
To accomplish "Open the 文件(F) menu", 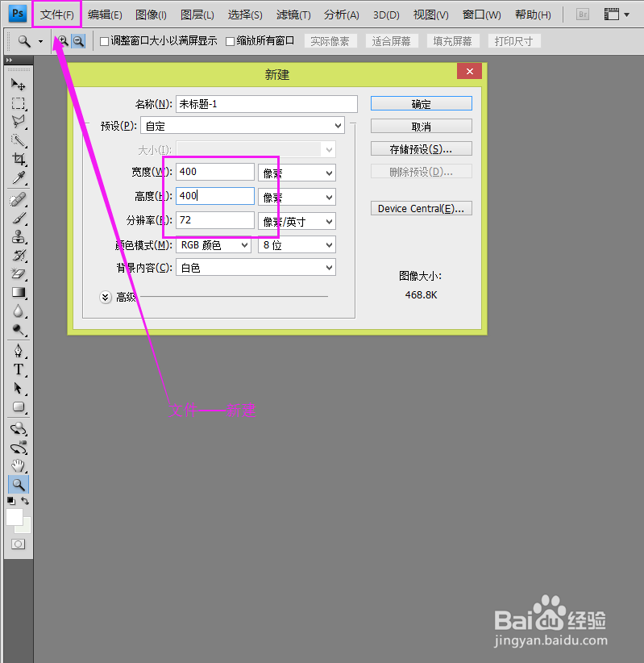I will tap(57, 15).
